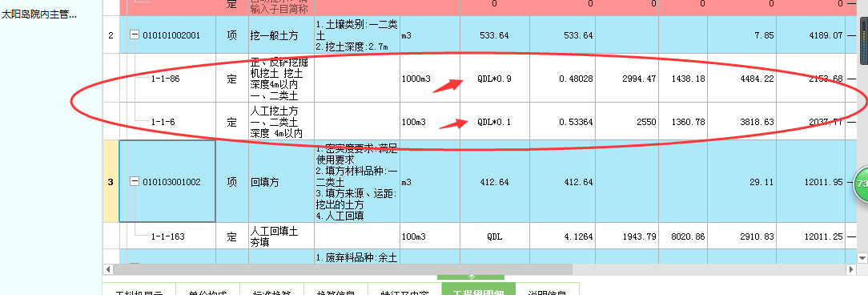Select the 太阳岛院内主管 project in left panel
The height and width of the screenshot is (295, 868).
[38, 15]
